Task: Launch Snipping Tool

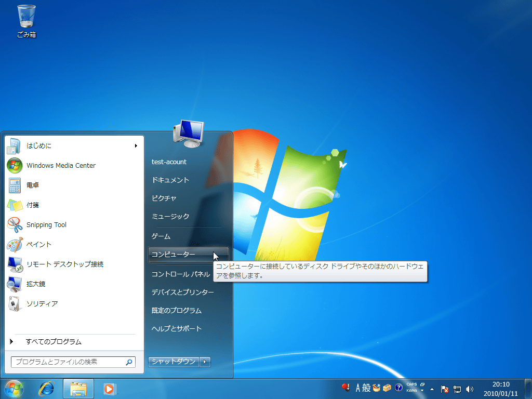Action: tap(73, 224)
